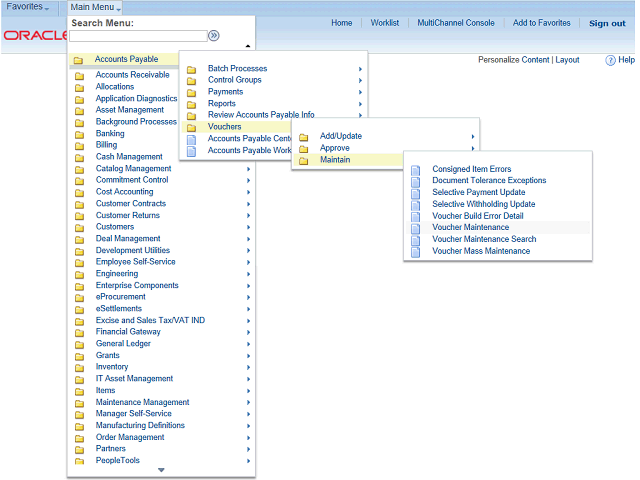Go to Home link
This screenshot has height=480, width=640.
point(342,23)
